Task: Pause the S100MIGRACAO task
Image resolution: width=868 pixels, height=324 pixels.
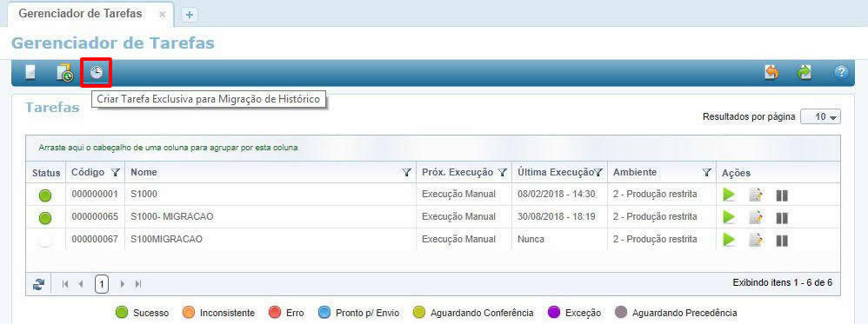Action: pos(782,241)
